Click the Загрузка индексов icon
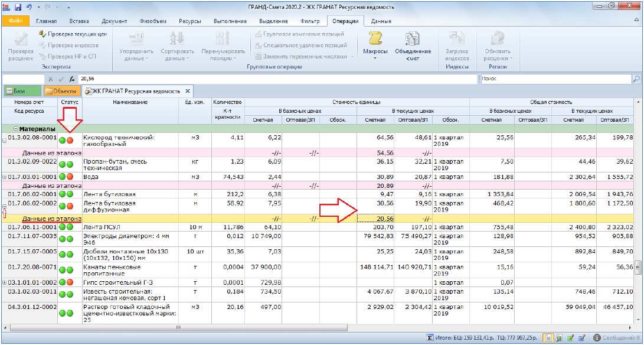Image resolution: width=644 pixels, height=345 pixels. coord(457,39)
